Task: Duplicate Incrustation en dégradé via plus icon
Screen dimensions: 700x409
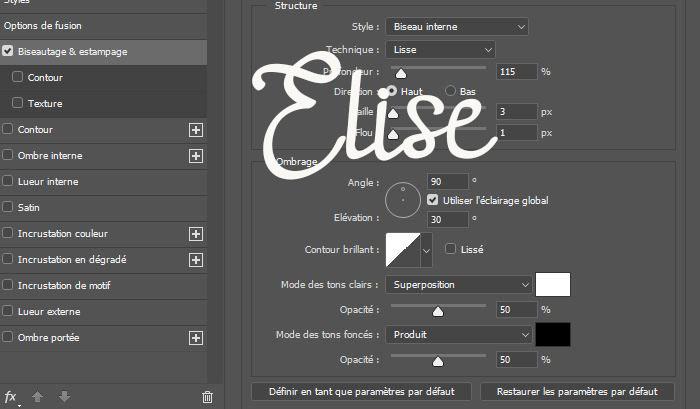Action: 196,260
